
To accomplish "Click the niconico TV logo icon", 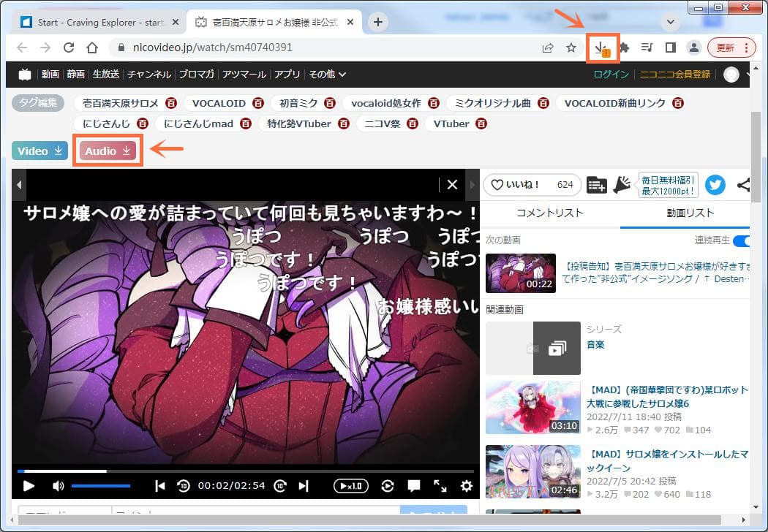I will [25, 75].
